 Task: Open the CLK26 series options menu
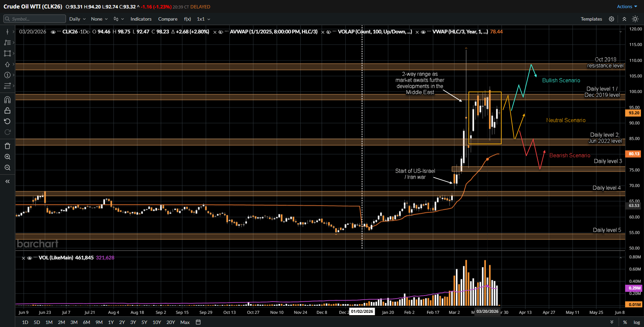click(59, 31)
